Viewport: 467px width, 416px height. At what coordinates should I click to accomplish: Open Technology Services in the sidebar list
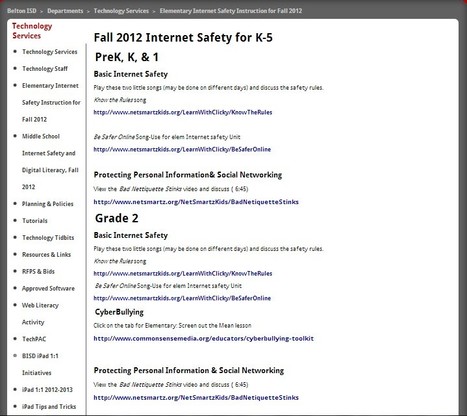[x=50, y=52]
